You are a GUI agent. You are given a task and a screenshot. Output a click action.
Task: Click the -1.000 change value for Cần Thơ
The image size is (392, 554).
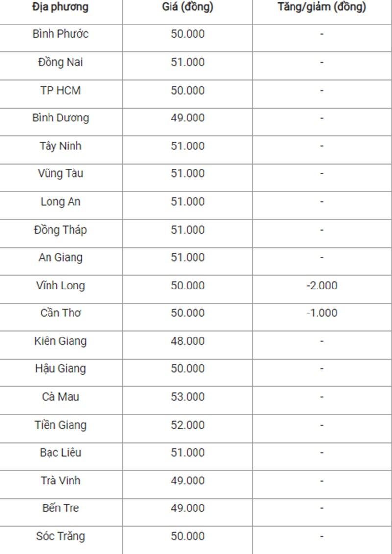coord(321,313)
